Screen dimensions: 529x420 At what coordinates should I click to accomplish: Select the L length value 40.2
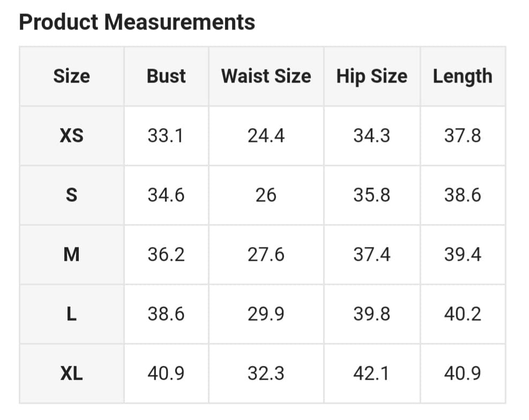click(x=462, y=314)
